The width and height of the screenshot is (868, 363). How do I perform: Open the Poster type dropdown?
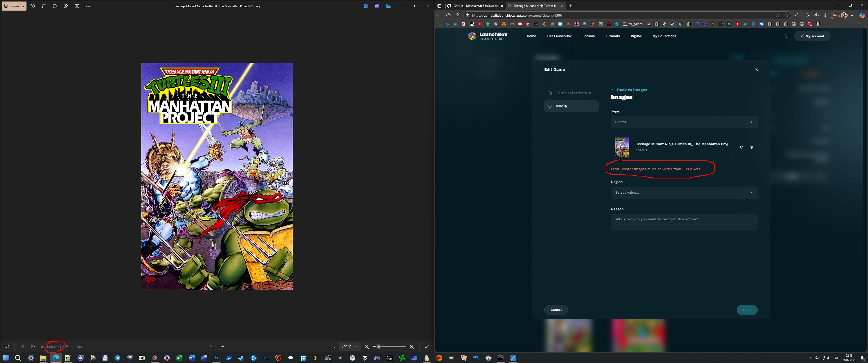(684, 122)
